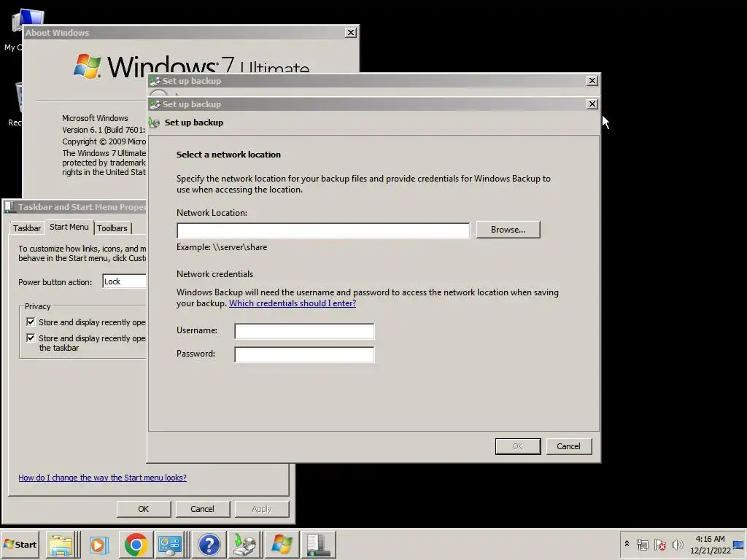This screenshot has height=560, width=747.
Task: Click the Network Location input field
Action: point(323,230)
